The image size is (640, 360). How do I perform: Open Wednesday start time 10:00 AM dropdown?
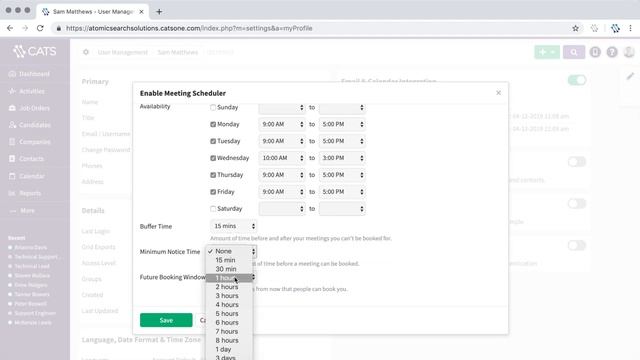click(282, 158)
